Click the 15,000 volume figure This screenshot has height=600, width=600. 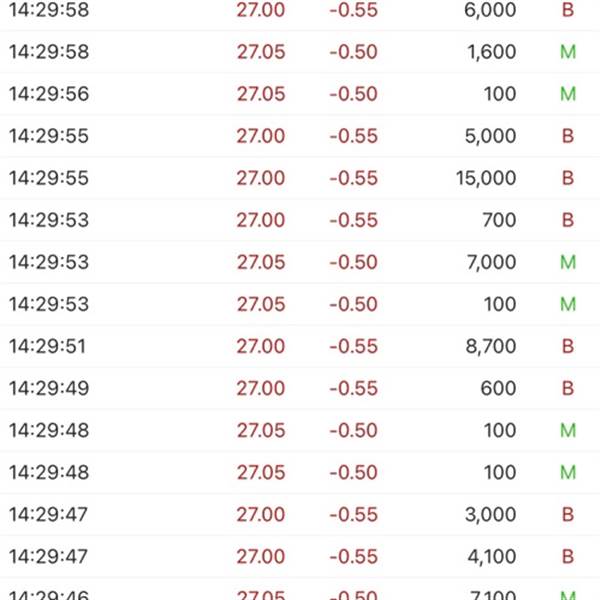tap(484, 178)
